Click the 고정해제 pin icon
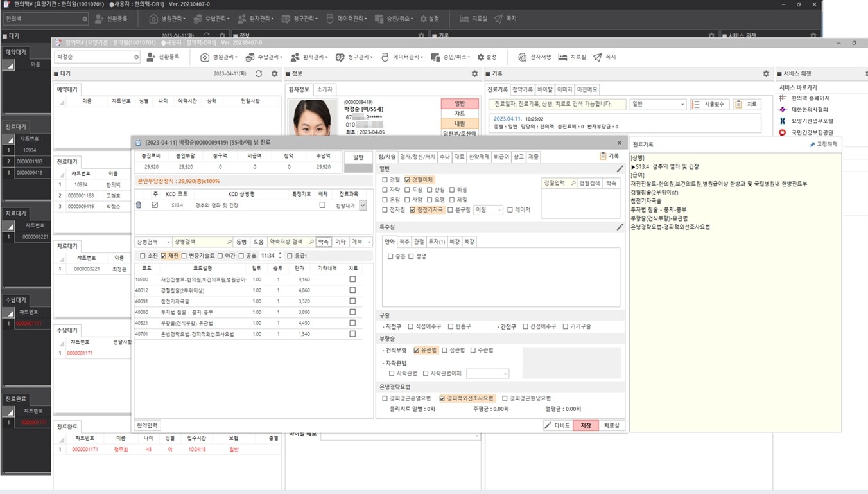This screenshot has width=868, height=494. 812,145
